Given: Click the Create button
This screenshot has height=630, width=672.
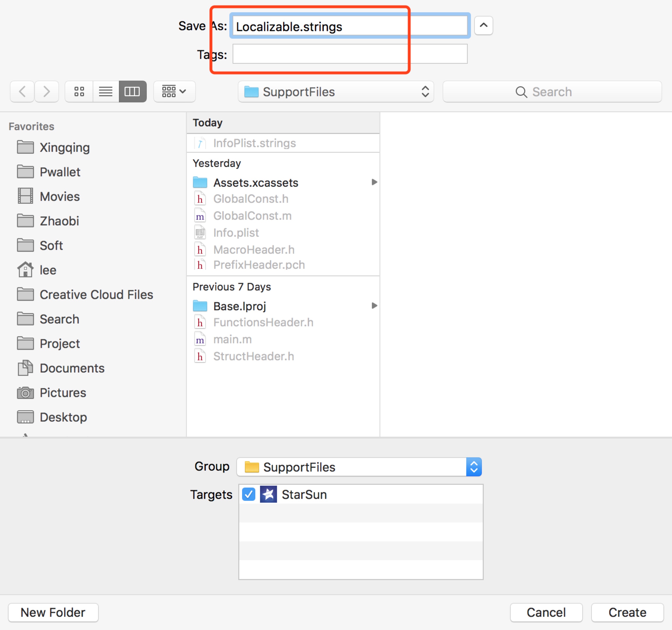Looking at the screenshot, I should click(x=627, y=612).
